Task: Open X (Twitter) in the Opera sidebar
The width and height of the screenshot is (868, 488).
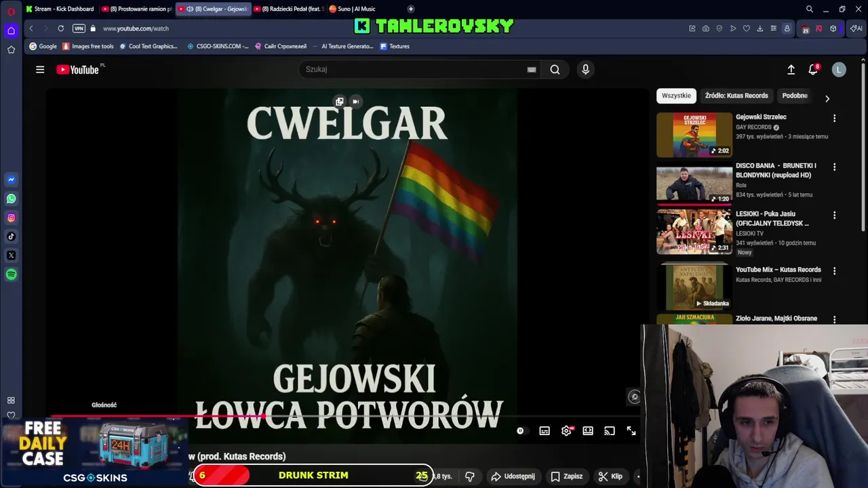Action: pos(11,256)
